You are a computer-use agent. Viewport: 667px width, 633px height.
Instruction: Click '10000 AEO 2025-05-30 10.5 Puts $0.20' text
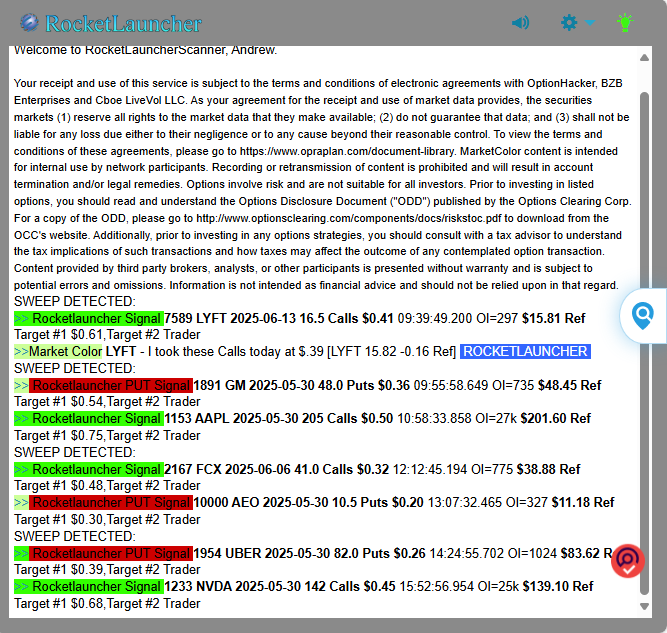click(x=308, y=502)
